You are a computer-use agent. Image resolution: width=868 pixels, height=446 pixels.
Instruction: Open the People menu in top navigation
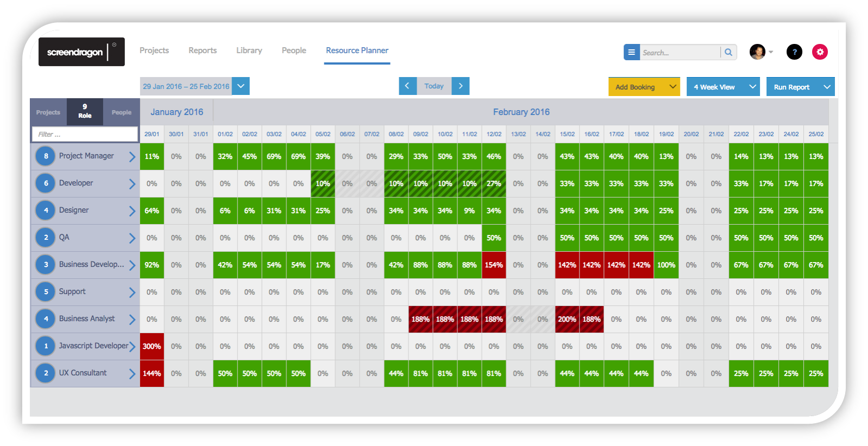click(293, 50)
